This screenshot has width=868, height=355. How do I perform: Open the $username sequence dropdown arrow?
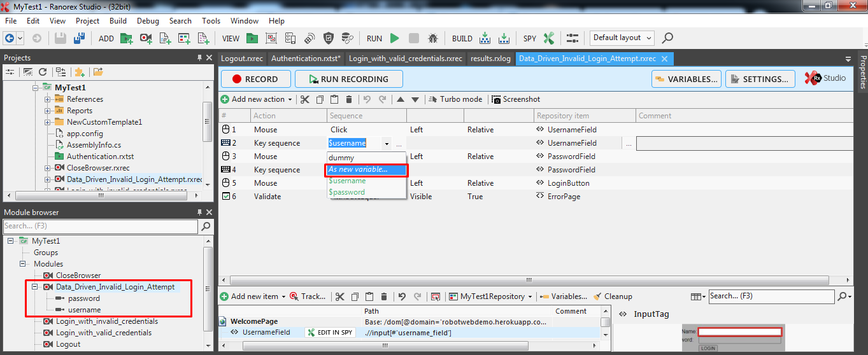pyautogui.click(x=386, y=144)
